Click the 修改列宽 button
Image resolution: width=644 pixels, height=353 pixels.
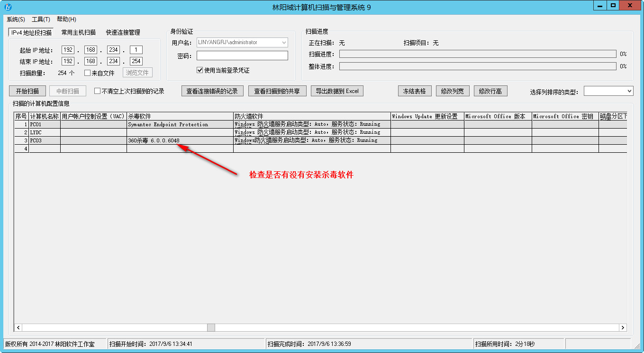point(453,91)
